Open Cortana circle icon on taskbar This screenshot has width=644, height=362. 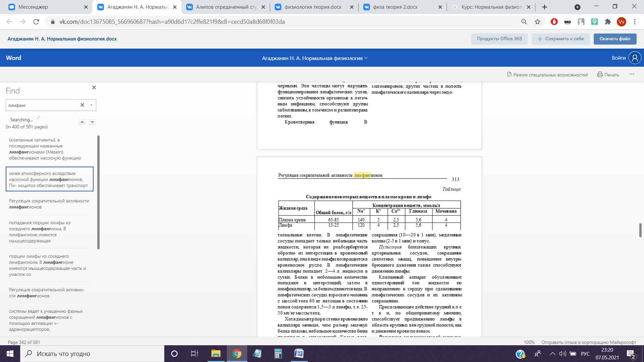[174, 354]
